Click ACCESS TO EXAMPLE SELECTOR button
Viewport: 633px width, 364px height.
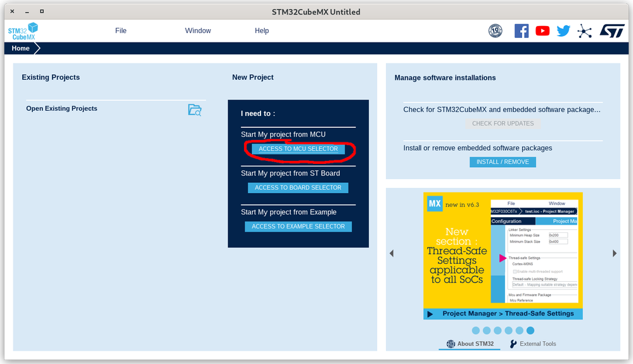tap(298, 227)
